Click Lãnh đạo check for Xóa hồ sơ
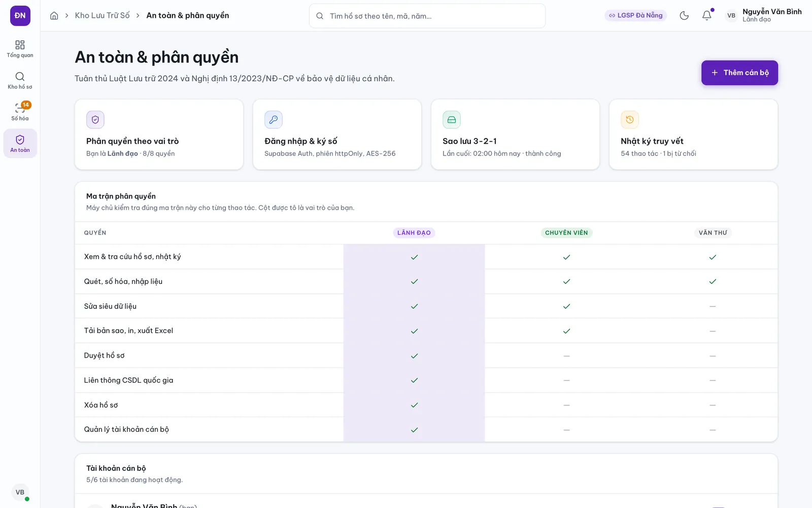The image size is (812, 508). [x=414, y=405]
